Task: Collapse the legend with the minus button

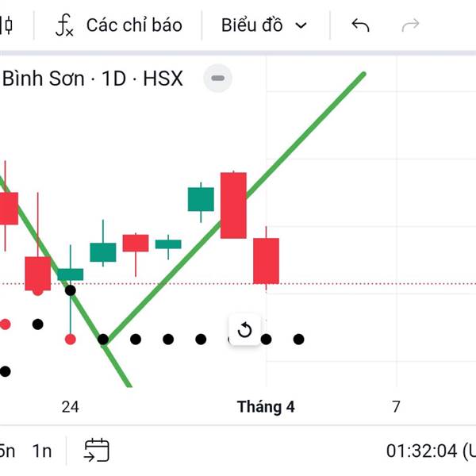Action: [x=218, y=79]
